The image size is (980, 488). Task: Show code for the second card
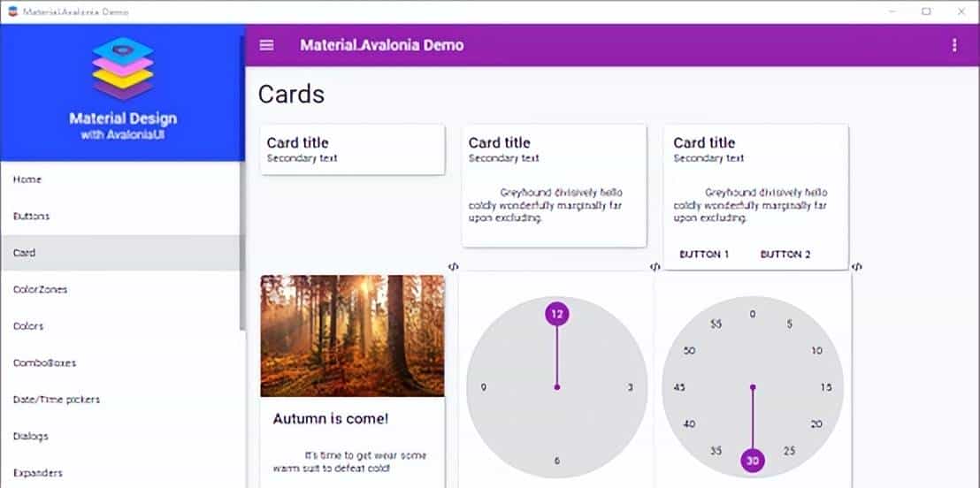coord(655,266)
